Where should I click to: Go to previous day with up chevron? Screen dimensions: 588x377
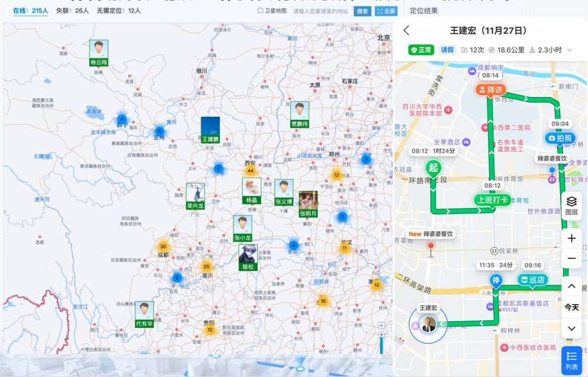[570, 285]
